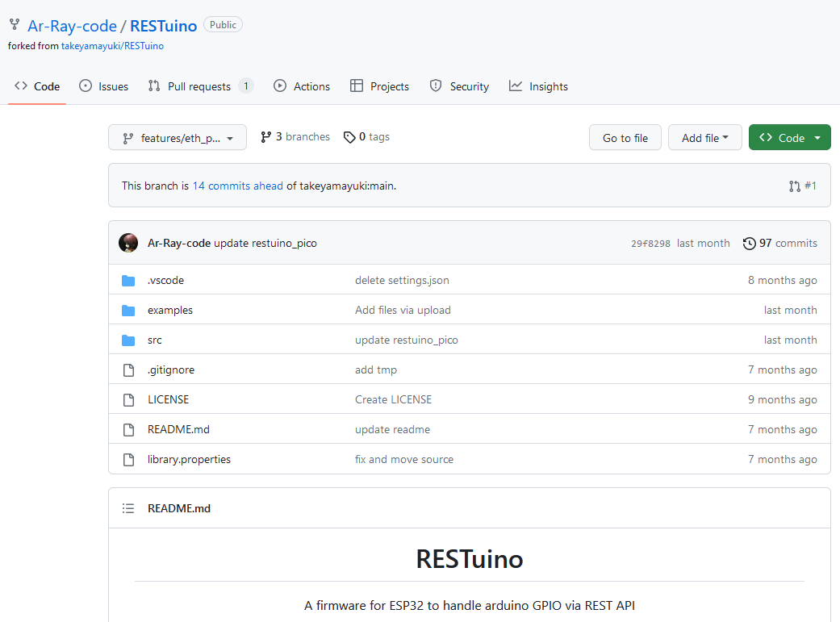This screenshot has width=840, height=622.
Task: Click the history clock icon by 97 commits
Action: [749, 243]
